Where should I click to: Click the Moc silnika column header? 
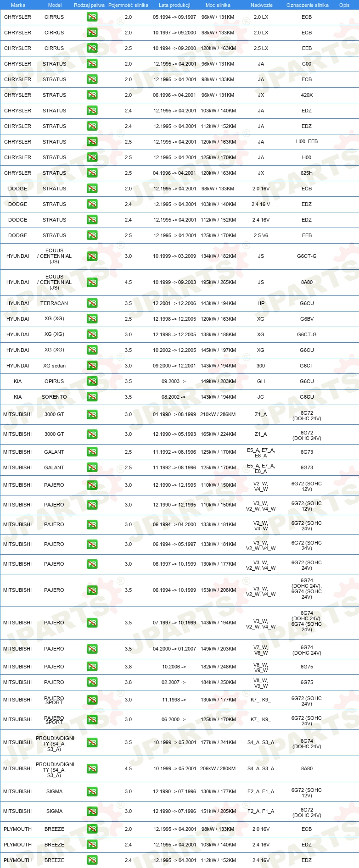point(218,5)
